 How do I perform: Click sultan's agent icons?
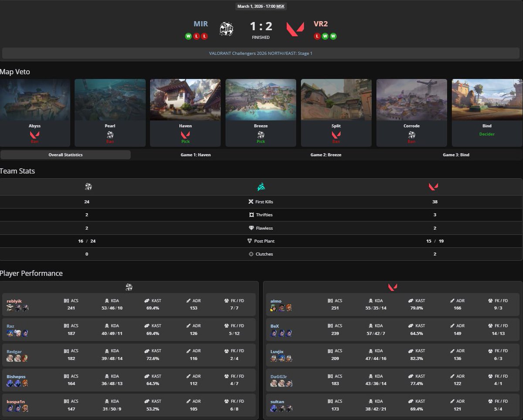pos(281,409)
